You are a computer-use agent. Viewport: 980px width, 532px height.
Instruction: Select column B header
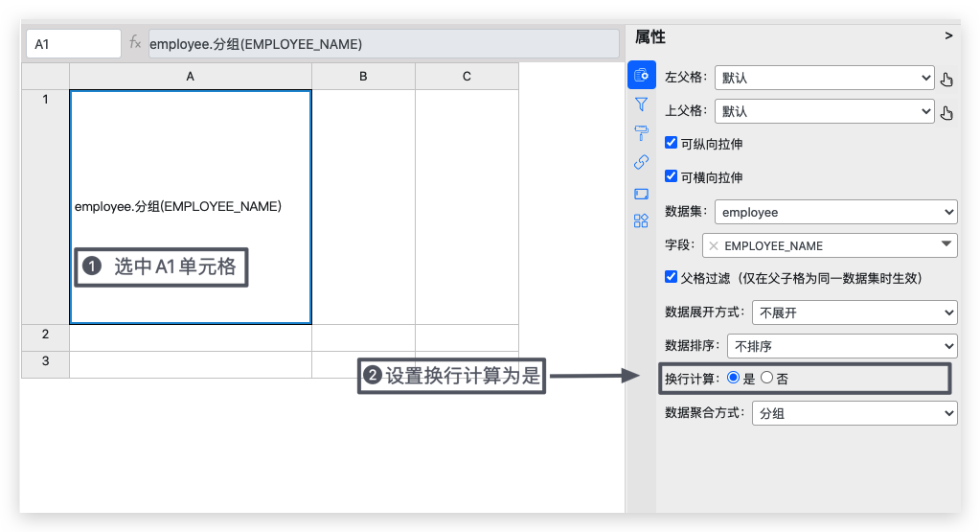click(x=364, y=77)
